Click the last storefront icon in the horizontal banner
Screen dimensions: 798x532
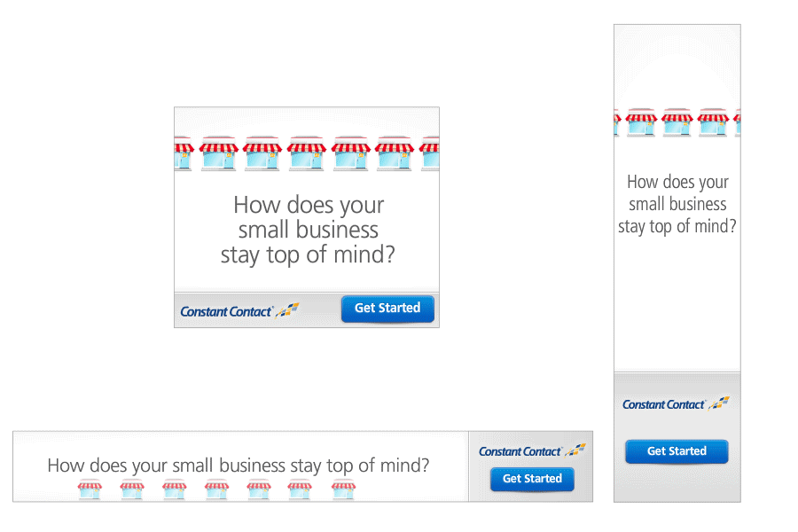click(343, 490)
